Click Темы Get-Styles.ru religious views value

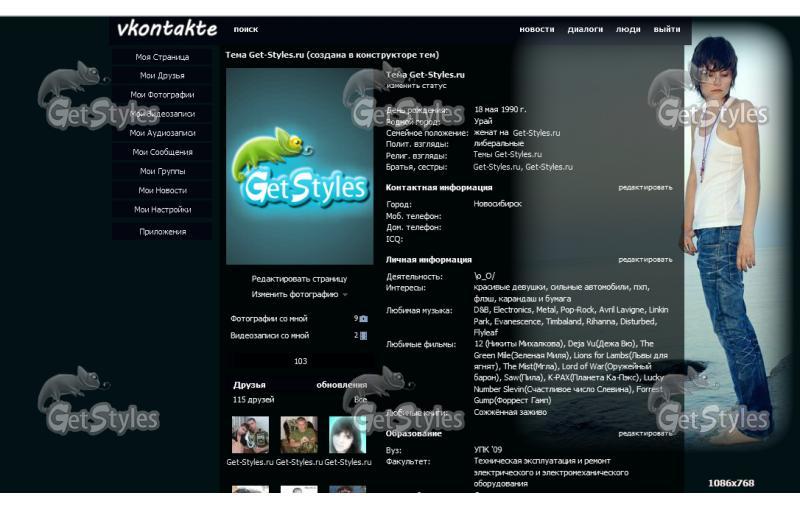point(508,154)
